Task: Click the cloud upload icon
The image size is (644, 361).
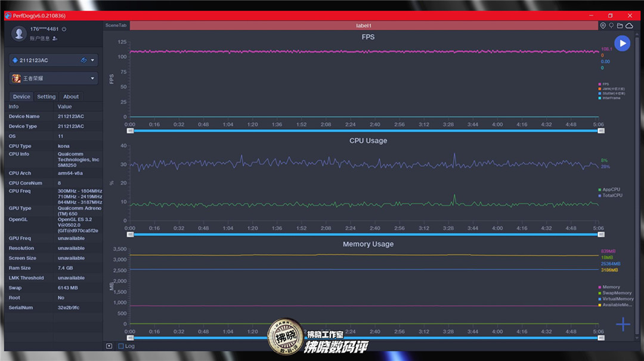Action: coord(629,26)
